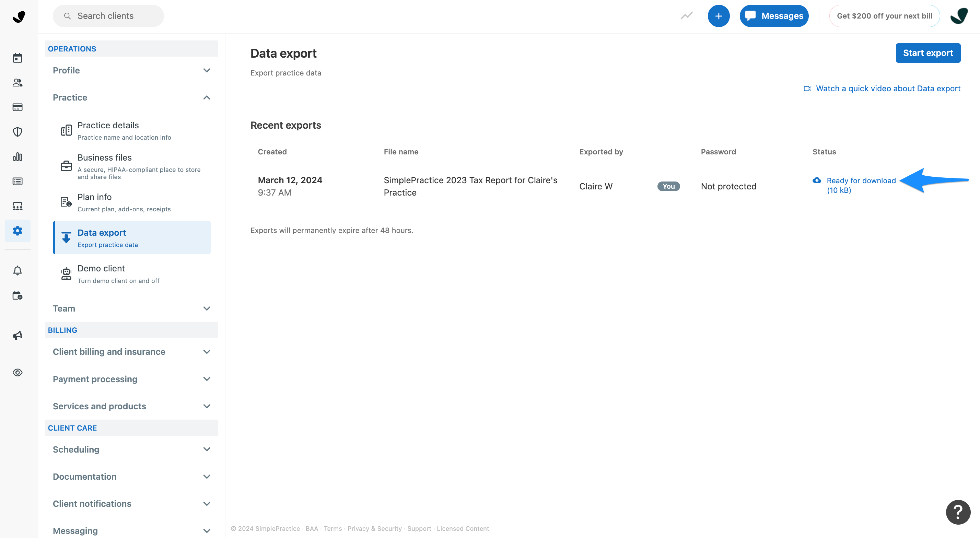This screenshot has width=980, height=538.
Task: Download the Ready for download export
Action: 861,185
